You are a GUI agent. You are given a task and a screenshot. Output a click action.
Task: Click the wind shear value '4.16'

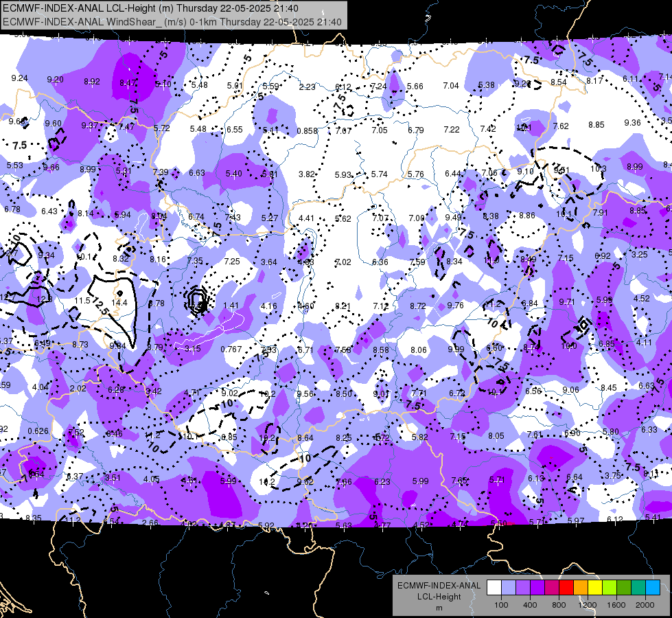(x=268, y=306)
